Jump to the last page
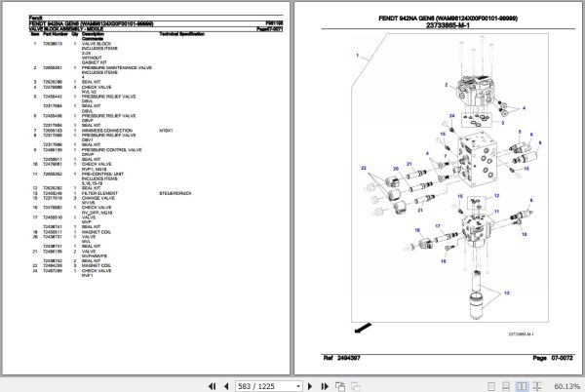 325,386
